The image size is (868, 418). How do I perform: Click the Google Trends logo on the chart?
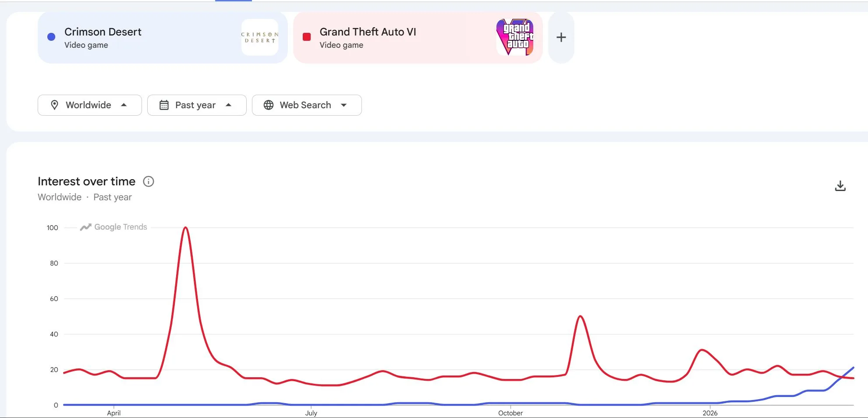coord(113,227)
